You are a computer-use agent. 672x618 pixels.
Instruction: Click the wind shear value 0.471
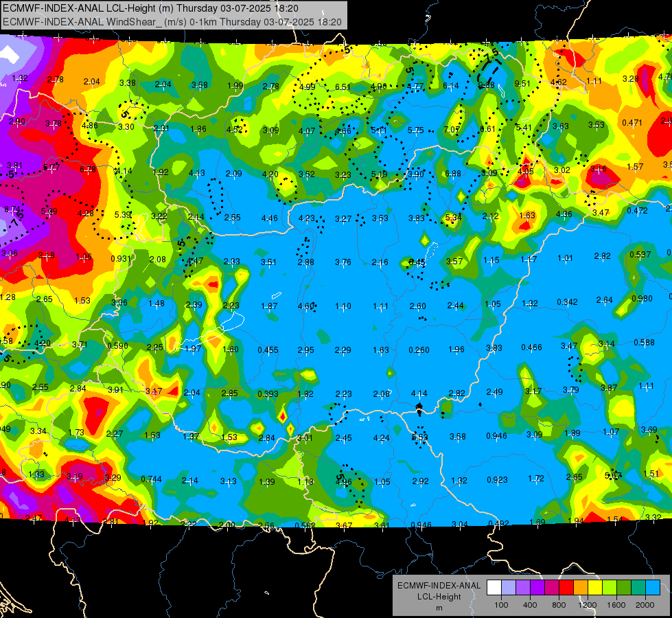pos(632,123)
